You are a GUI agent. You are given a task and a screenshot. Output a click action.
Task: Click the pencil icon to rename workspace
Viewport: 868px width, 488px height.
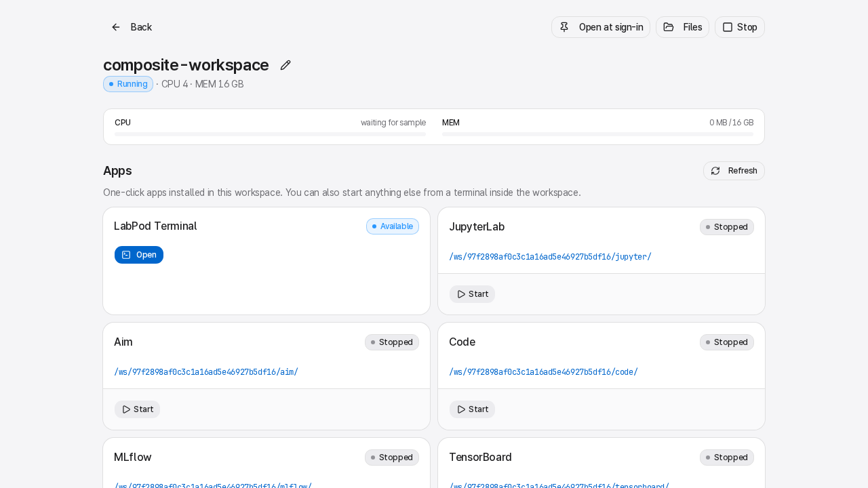(x=285, y=65)
